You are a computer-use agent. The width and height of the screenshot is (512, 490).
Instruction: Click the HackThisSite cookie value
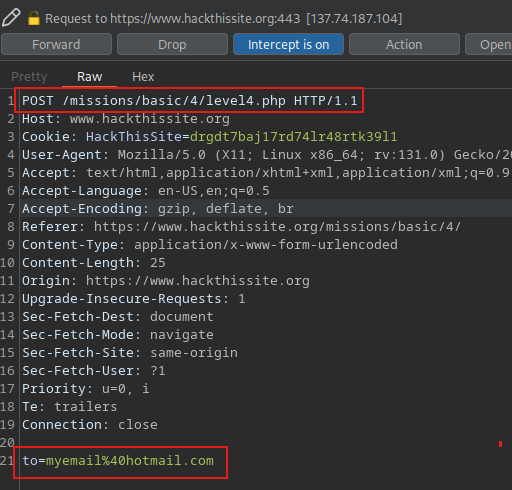pyautogui.click(x=293, y=137)
